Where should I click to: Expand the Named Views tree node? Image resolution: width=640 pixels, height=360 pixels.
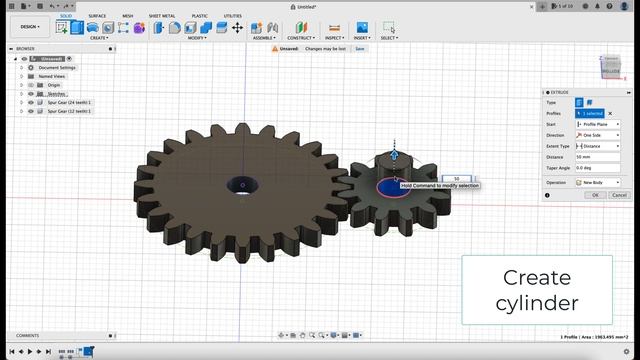pos(22,76)
